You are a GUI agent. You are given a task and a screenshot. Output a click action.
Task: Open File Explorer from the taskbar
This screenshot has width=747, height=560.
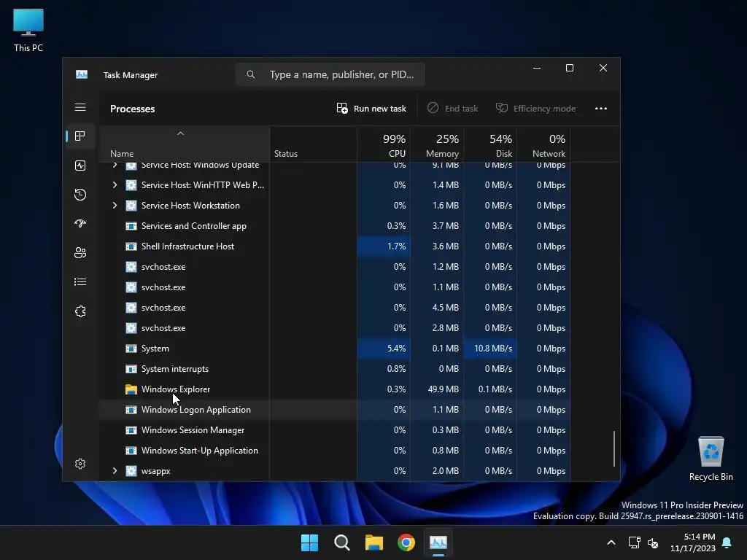coord(374,542)
